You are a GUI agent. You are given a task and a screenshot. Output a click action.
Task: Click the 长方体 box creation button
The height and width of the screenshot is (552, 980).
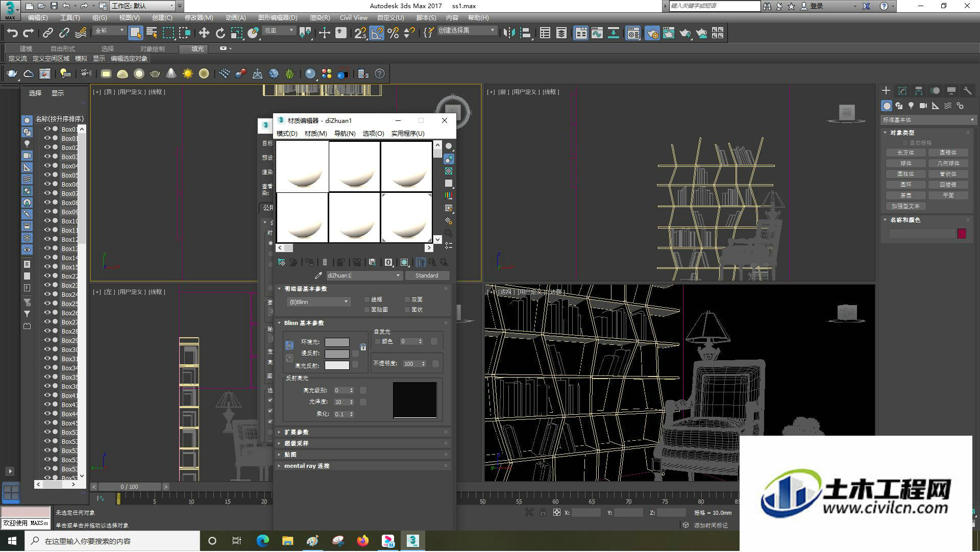tap(906, 153)
